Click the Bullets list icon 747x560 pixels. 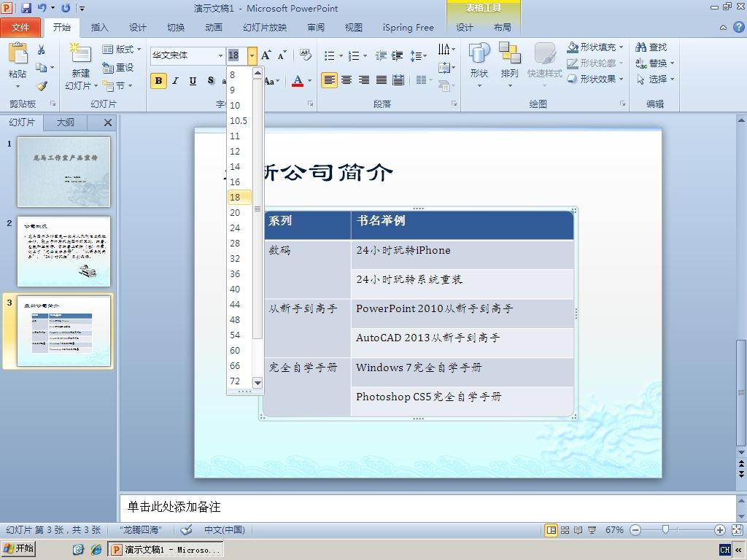click(x=329, y=56)
